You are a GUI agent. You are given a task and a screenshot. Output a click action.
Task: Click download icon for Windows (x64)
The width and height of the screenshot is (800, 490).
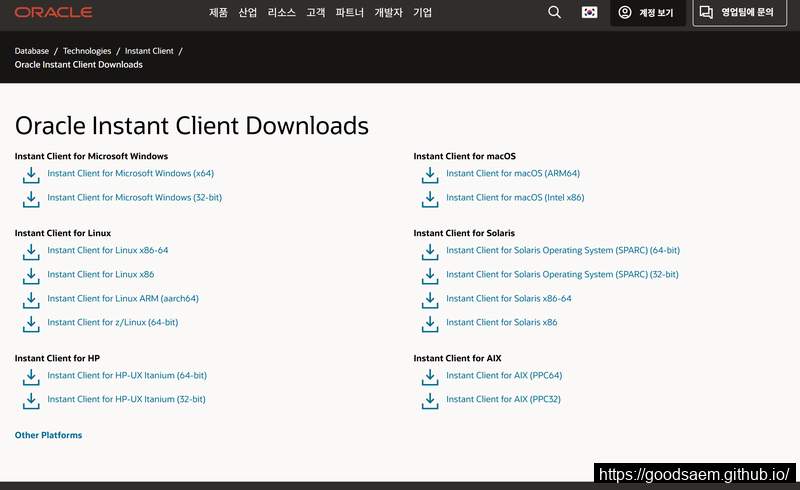click(31, 175)
